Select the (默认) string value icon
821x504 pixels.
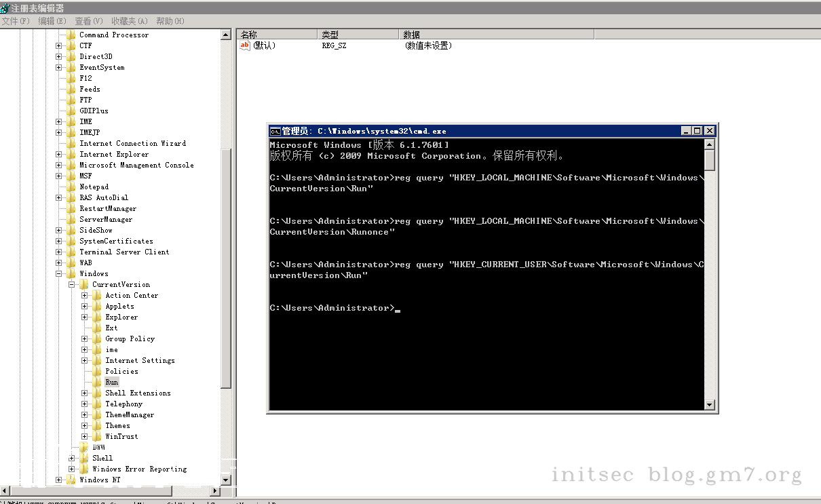[245, 45]
